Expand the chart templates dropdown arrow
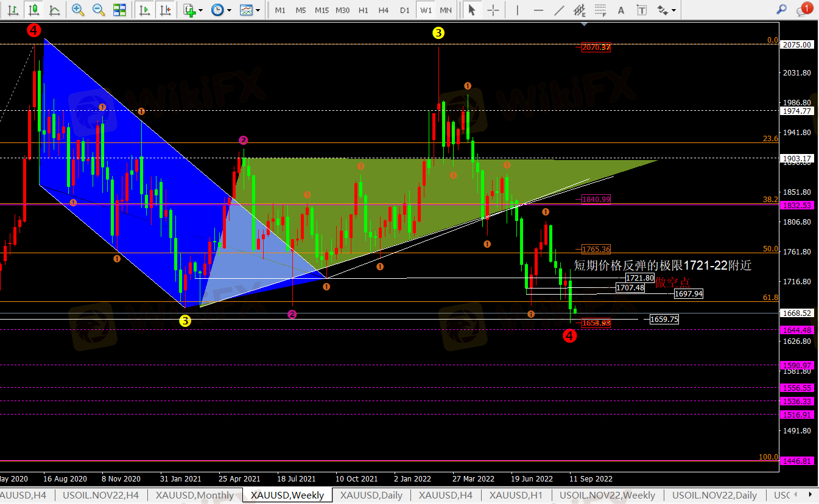The width and height of the screenshot is (819, 504). point(258,10)
